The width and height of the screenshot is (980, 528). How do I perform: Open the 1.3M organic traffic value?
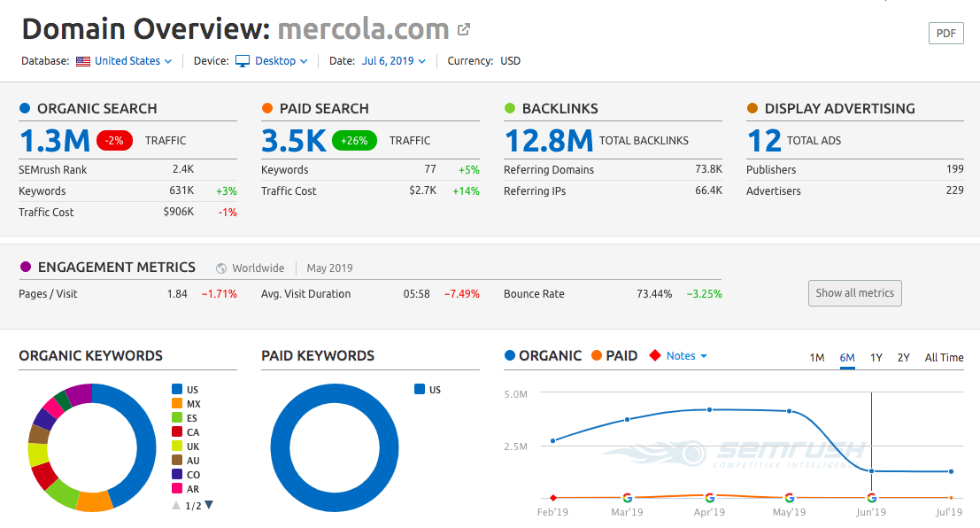[55, 141]
